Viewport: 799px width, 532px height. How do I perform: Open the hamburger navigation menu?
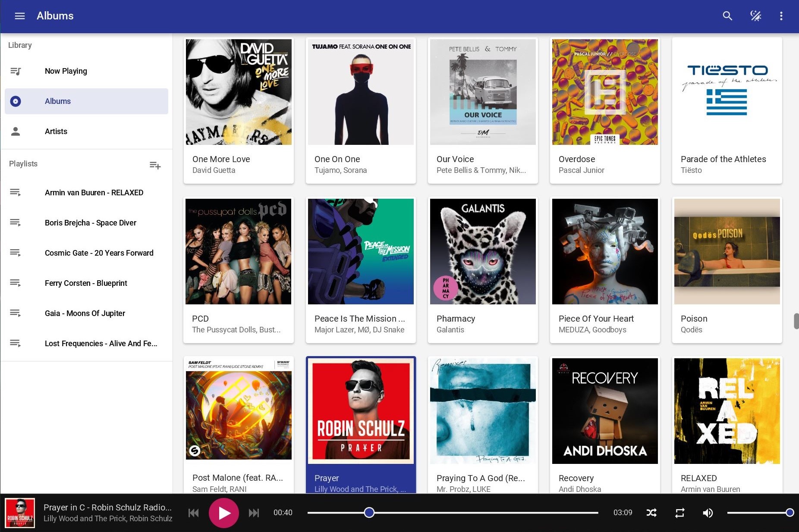click(20, 16)
